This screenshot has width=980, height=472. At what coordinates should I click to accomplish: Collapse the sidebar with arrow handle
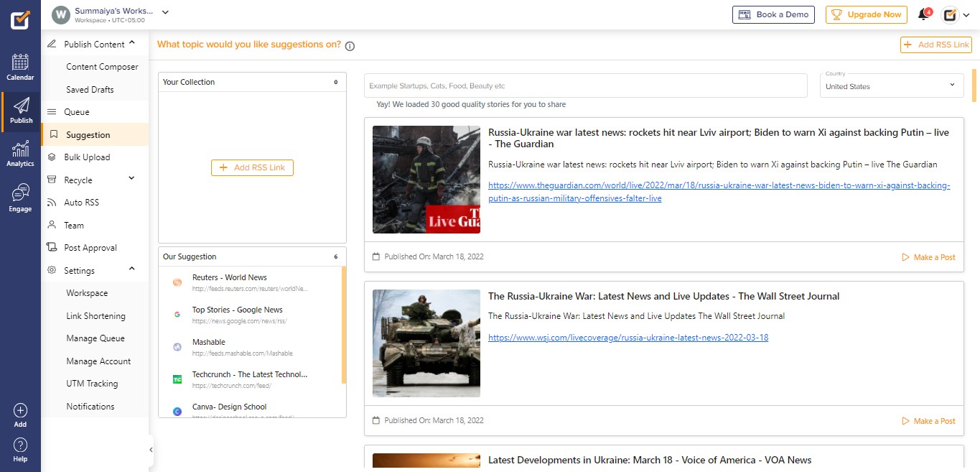click(151, 450)
